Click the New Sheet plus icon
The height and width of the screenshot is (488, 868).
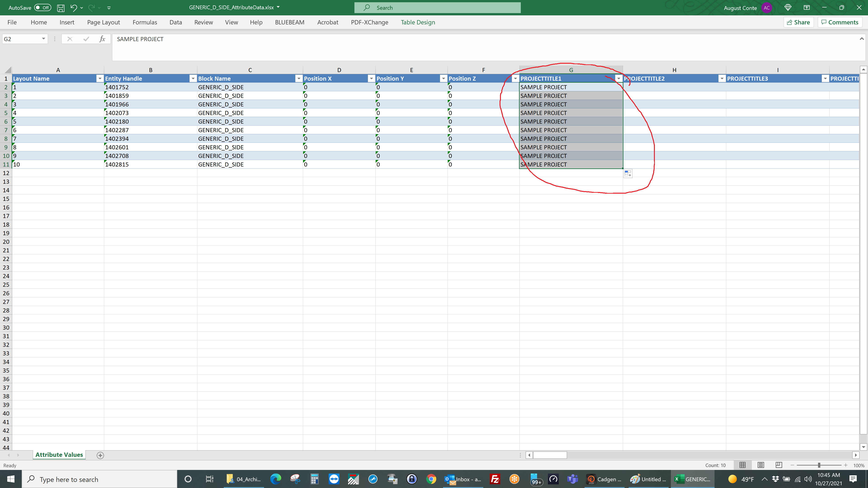point(100,455)
